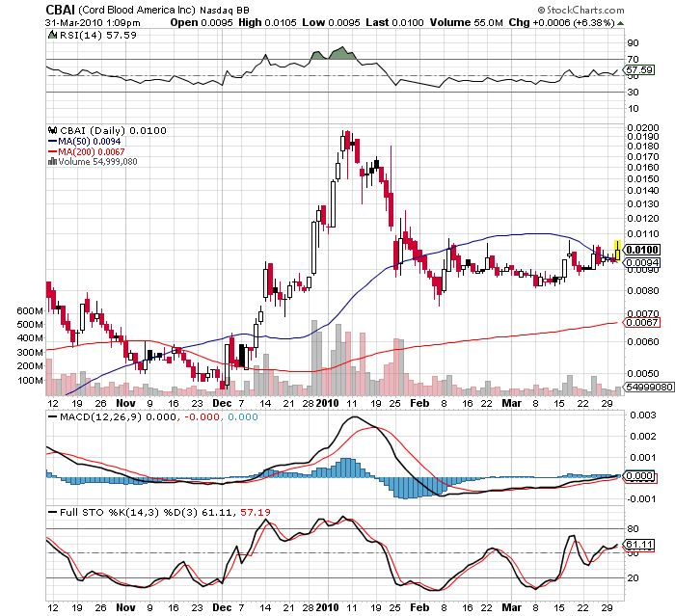675x616 pixels.
Task: Click the Nov month label under the price chart
Action: click(125, 403)
